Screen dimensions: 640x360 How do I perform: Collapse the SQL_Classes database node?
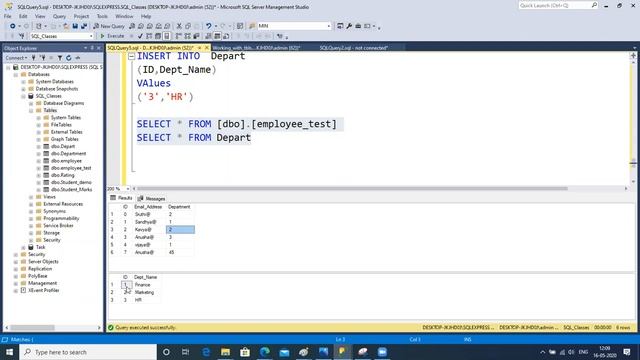pos(23,96)
